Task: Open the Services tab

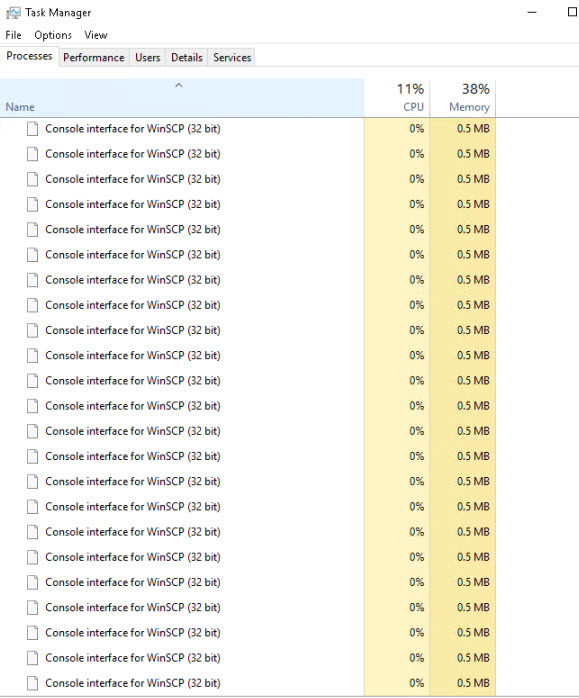Action: [232, 57]
